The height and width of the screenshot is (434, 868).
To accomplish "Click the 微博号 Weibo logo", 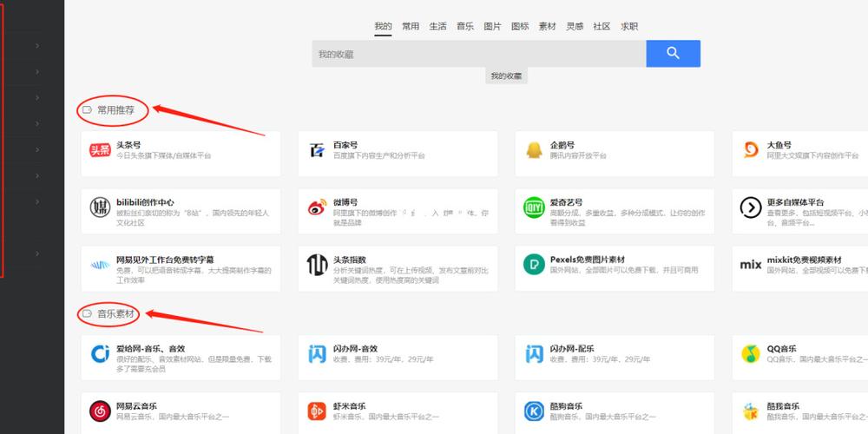I will [317, 208].
